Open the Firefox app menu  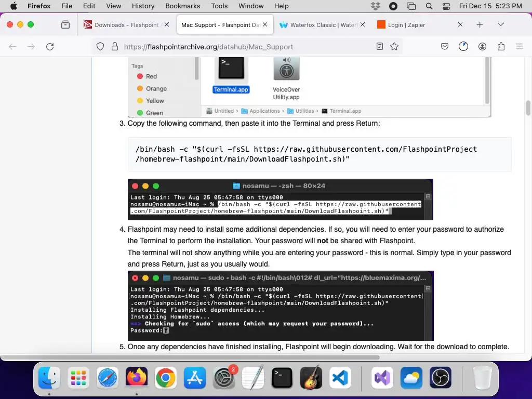click(x=39, y=6)
